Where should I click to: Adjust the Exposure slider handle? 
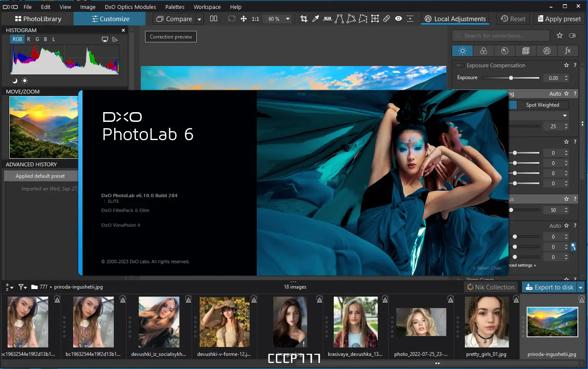click(x=511, y=78)
